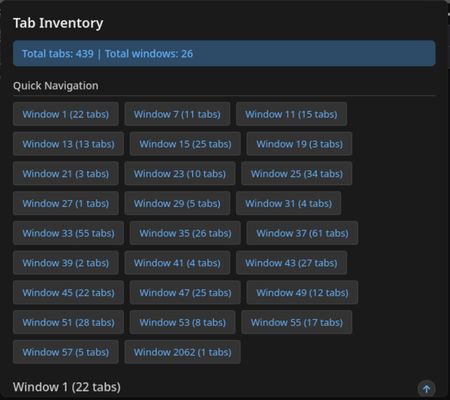This screenshot has height=400, width=450.
Task: Click the scroll-to-top arrow icon
Action: 426,388
